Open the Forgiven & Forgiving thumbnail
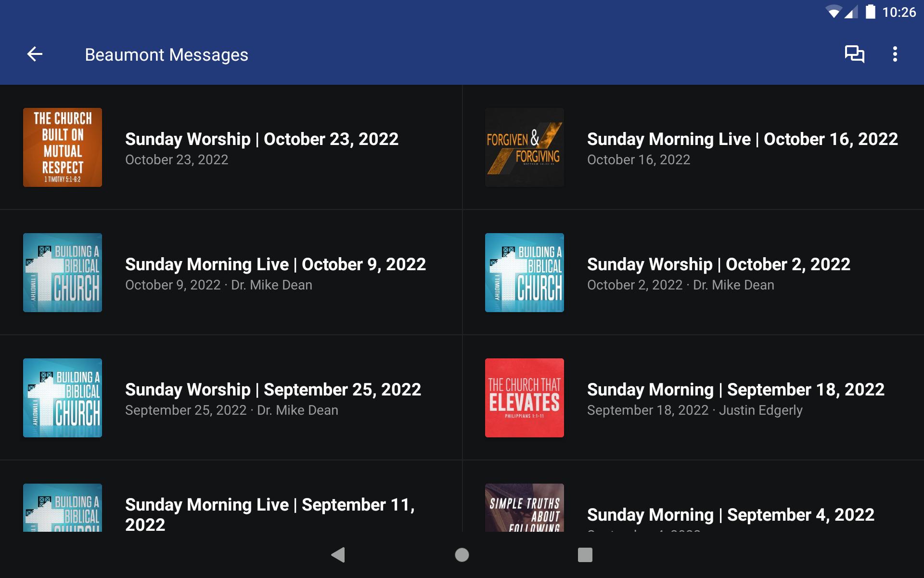 coord(525,147)
